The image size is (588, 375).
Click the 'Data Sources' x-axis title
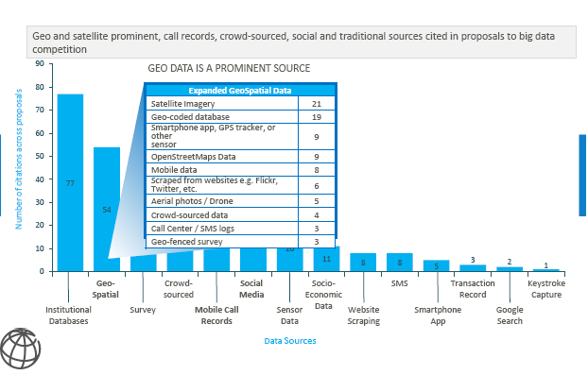[290, 341]
